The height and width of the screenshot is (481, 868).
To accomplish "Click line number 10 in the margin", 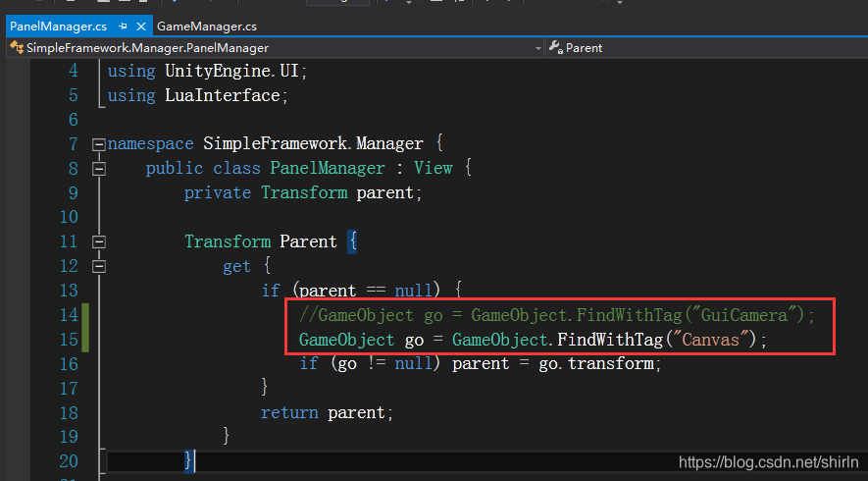I will tap(69, 217).
